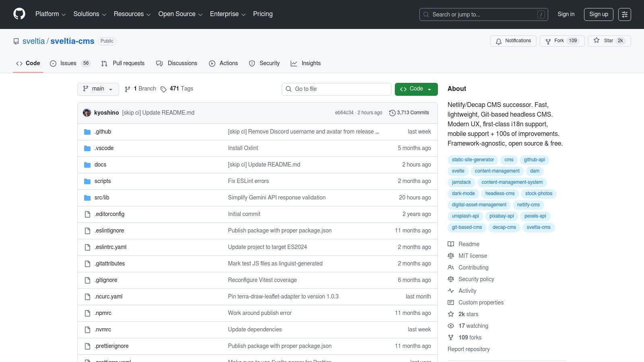Star the sveltia-cms repository

pos(609,41)
